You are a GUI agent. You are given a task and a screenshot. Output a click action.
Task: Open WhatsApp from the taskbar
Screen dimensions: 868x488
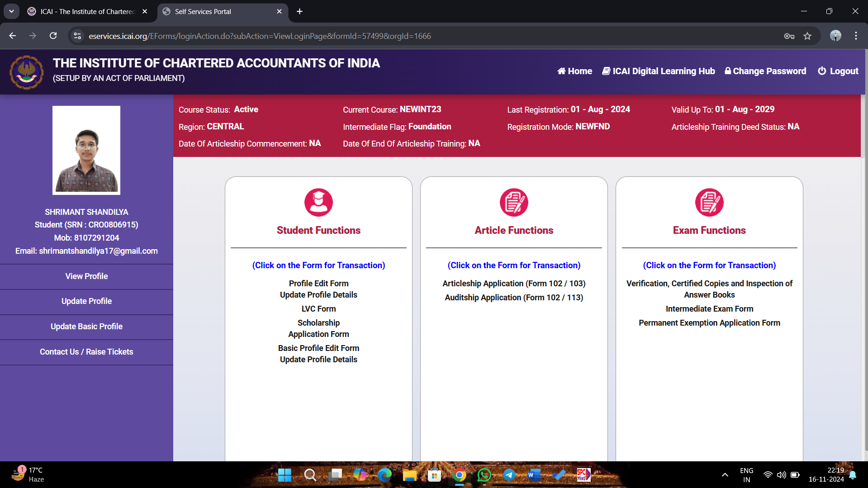484,475
